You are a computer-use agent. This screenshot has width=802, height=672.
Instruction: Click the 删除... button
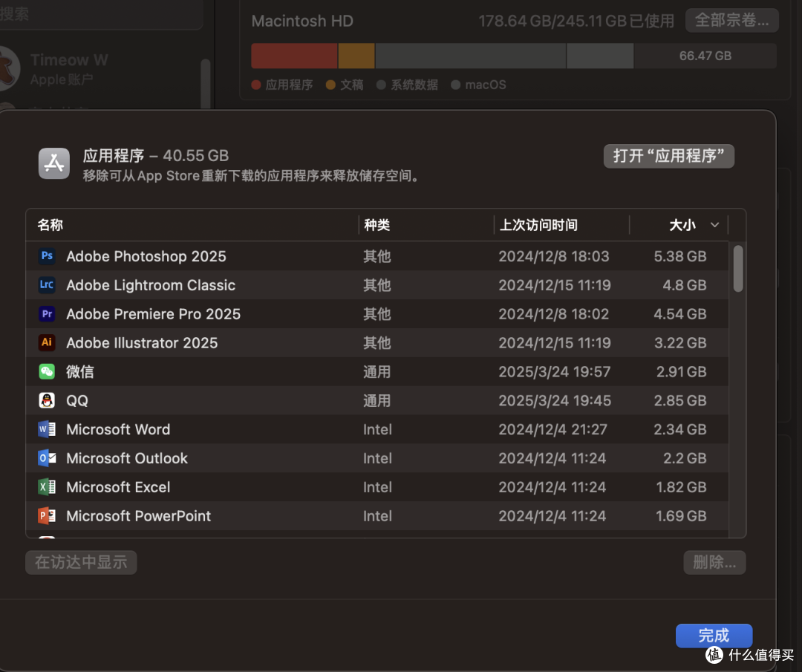714,563
